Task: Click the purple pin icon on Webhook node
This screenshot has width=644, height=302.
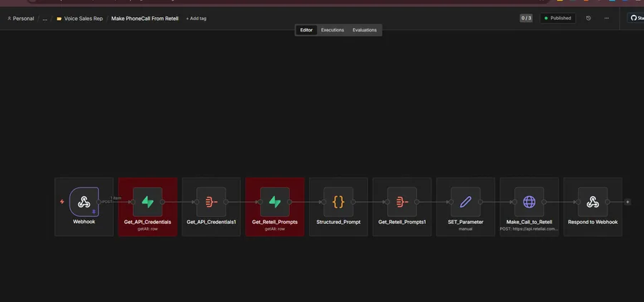Action: tap(94, 212)
